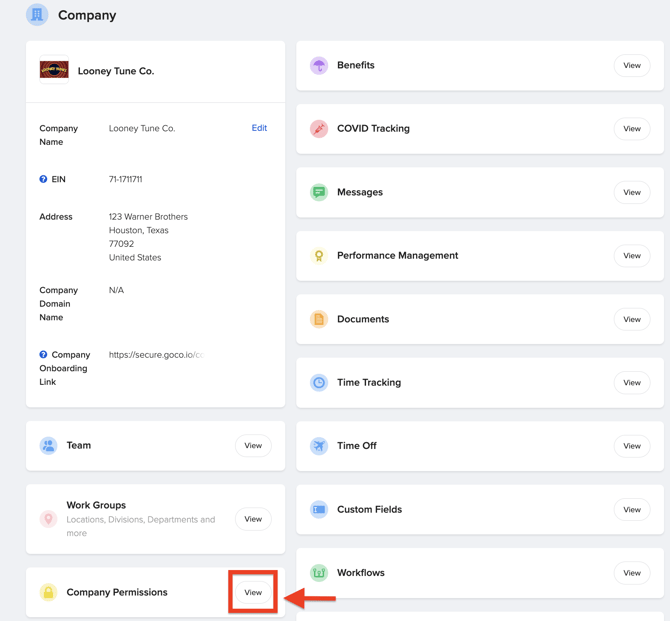
Task: Click the 'Custom Fields' label
Action: [370, 509]
